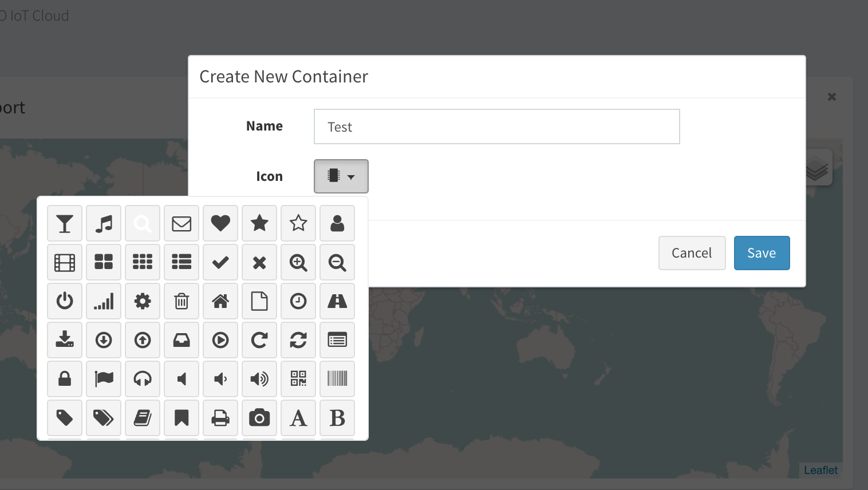Select the gear cog icon
Screen dimensions: 868x490
[143, 301]
